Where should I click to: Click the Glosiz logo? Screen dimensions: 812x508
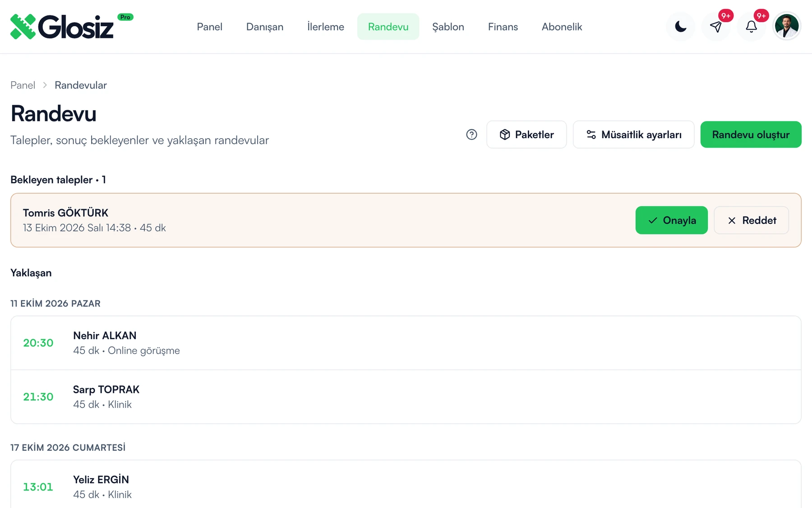point(62,27)
